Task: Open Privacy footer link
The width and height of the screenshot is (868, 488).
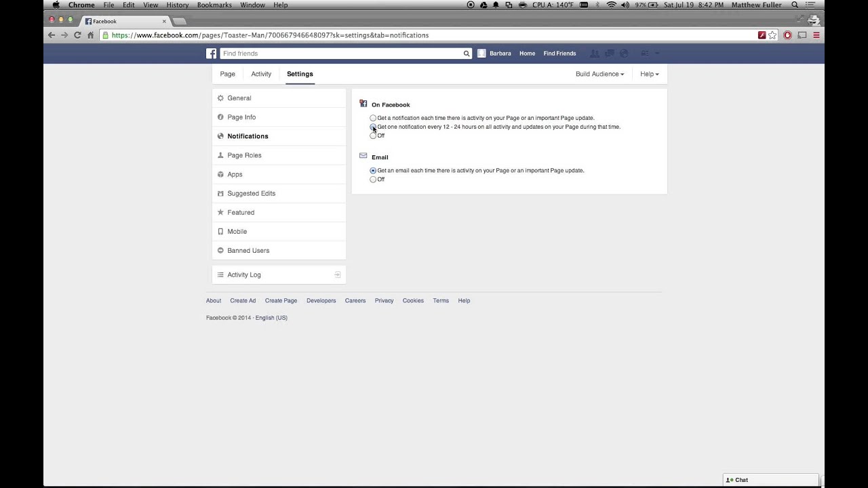Action: tap(384, 301)
